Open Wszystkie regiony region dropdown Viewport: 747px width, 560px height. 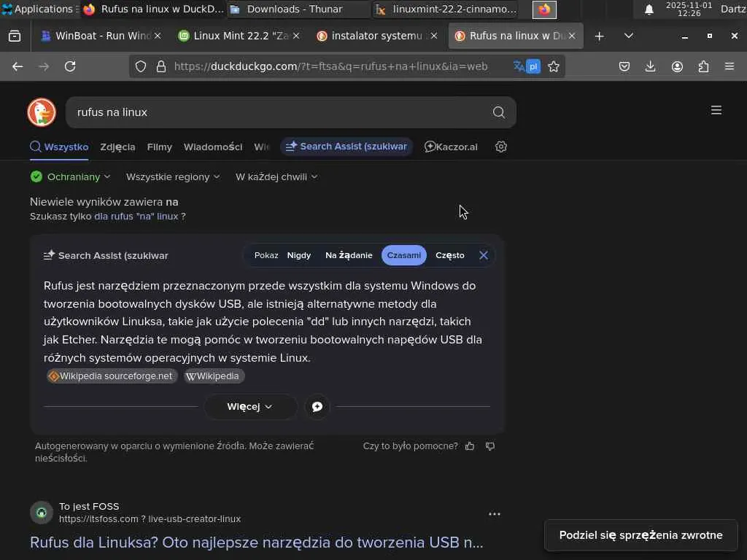click(173, 176)
